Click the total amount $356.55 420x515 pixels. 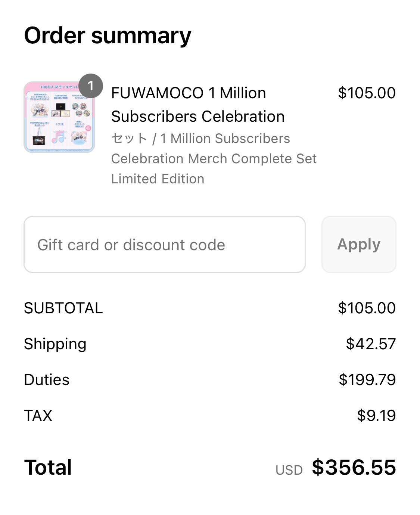[354, 468]
